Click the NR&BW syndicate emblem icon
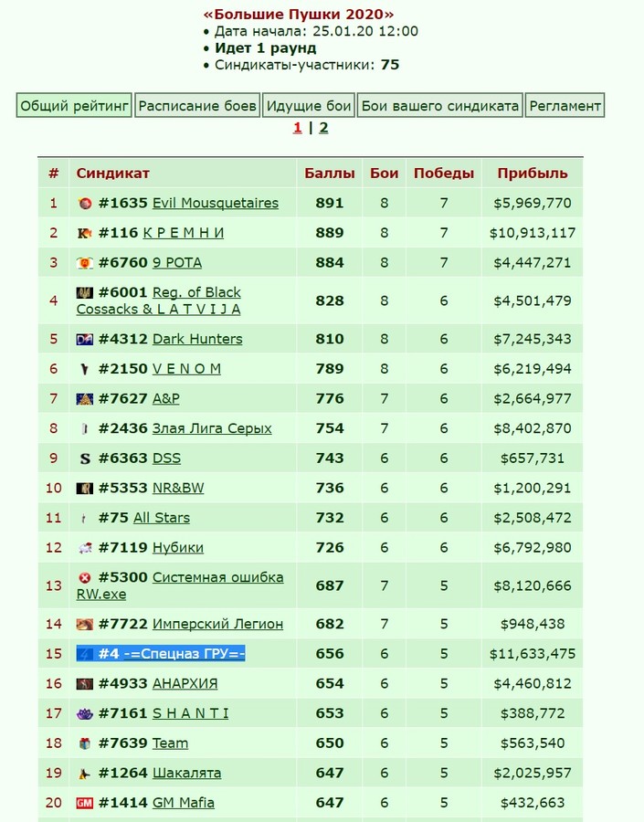Viewport: 644px width, 822px height. point(84,489)
